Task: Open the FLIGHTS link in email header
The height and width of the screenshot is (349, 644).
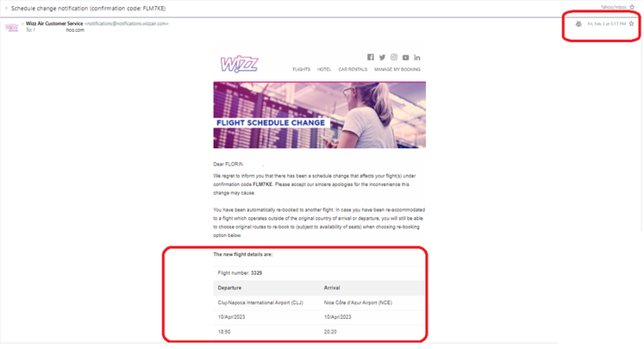Action: [x=301, y=69]
